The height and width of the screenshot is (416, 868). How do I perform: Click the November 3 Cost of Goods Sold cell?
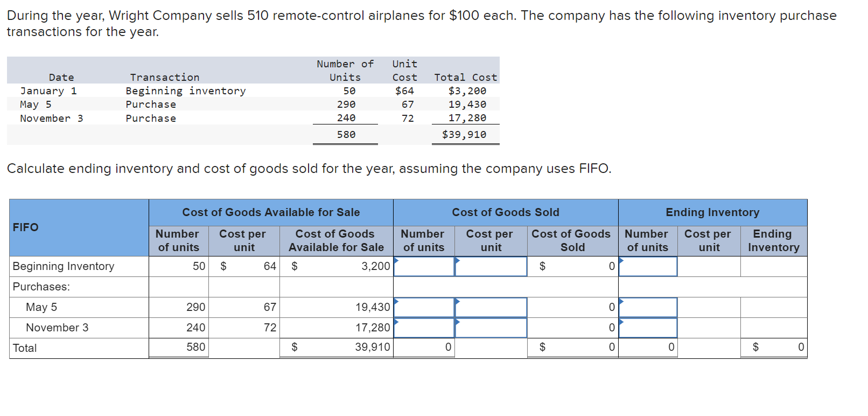[573, 328]
